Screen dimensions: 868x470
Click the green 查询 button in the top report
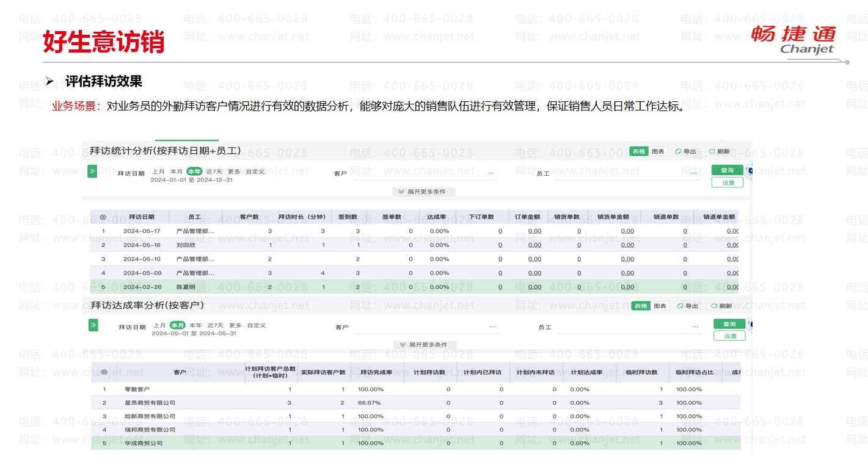[x=727, y=170]
